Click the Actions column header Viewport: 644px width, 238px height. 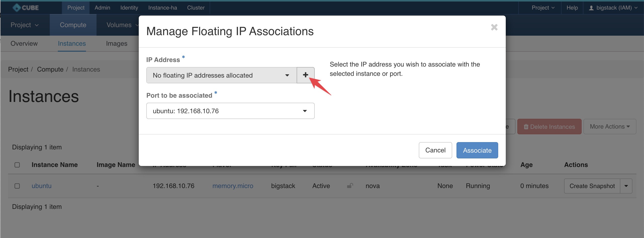pos(576,165)
